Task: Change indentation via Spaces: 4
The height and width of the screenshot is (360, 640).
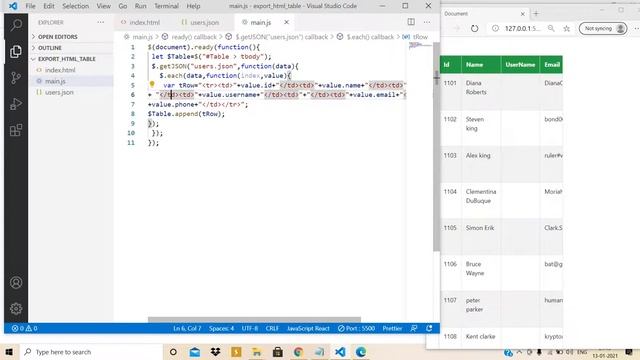Action: pos(221,328)
